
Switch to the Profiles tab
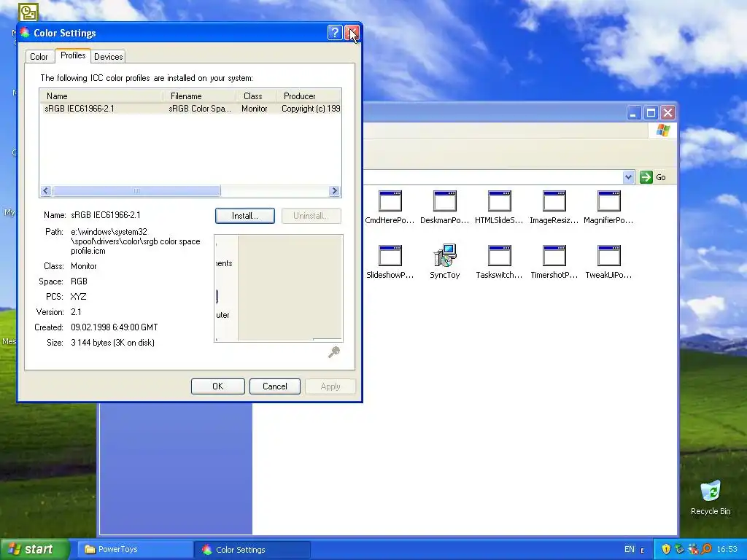[x=73, y=55]
